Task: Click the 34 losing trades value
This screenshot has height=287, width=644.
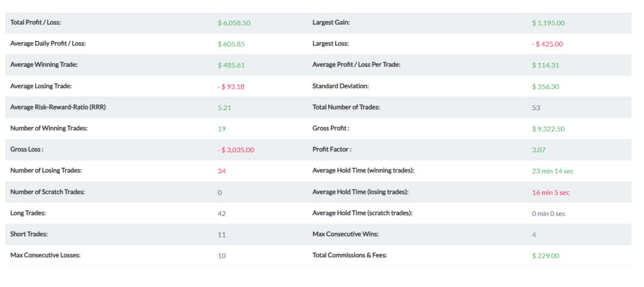Action: pos(222,171)
